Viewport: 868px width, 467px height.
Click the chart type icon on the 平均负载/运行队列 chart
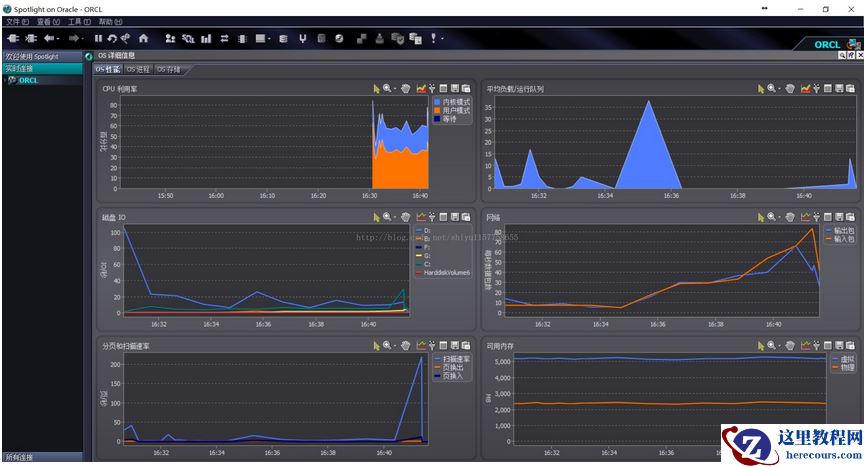(x=805, y=89)
